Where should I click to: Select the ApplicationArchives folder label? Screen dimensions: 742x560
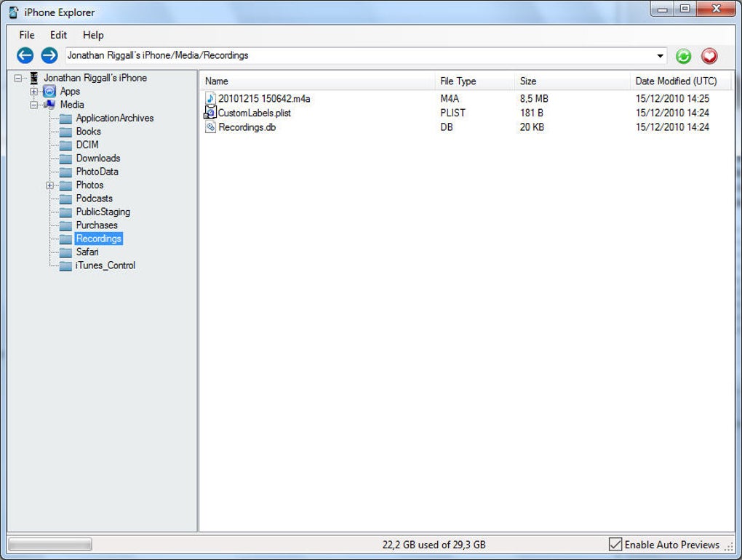tap(115, 118)
